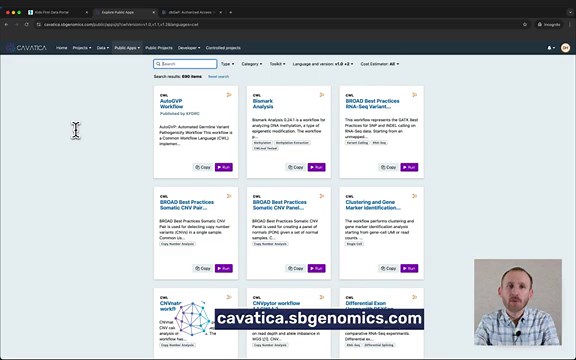
Task: Open BROAD Best Practices RNA-Seq Variant title
Action: (x=372, y=104)
